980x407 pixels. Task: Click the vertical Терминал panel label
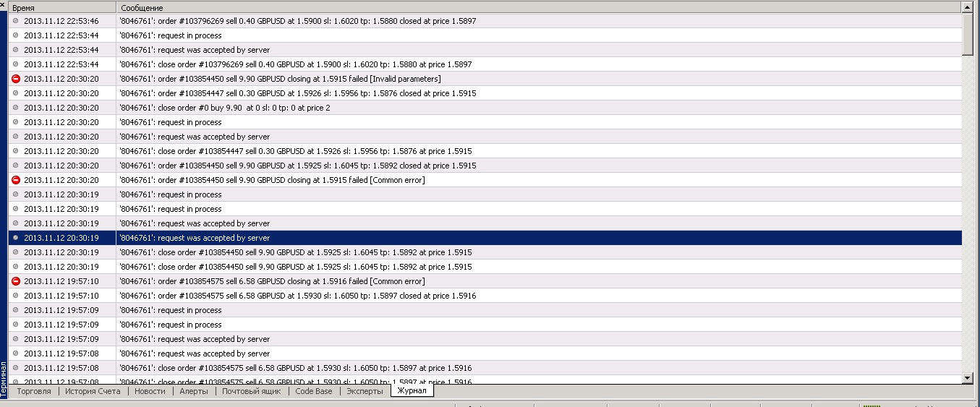tap(4, 378)
